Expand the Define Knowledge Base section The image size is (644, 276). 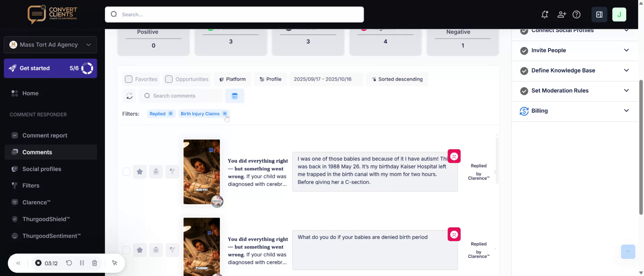575,71
